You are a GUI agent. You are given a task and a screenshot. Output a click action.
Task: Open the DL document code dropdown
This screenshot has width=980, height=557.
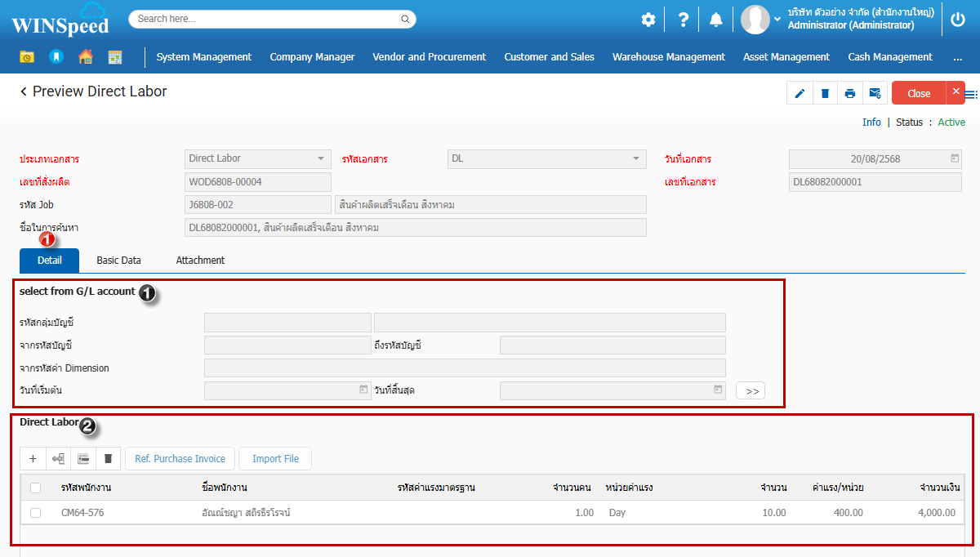[635, 158]
